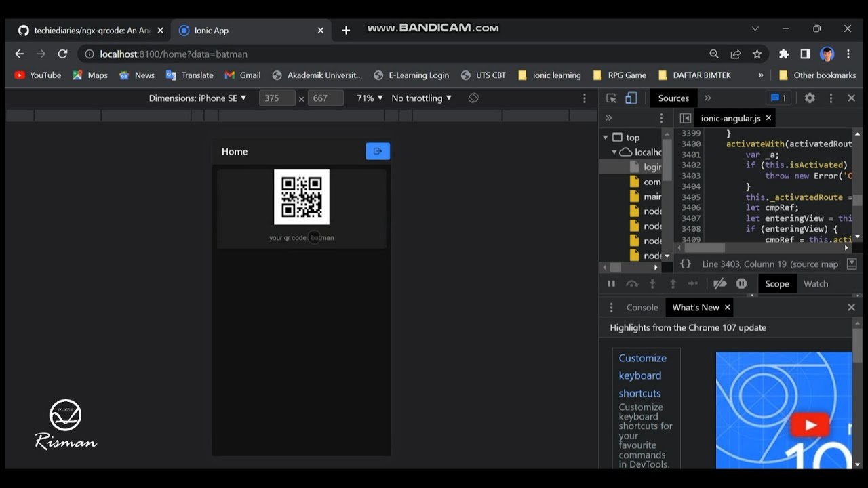
Task: Open the tab search dropdown
Action: coord(755,29)
